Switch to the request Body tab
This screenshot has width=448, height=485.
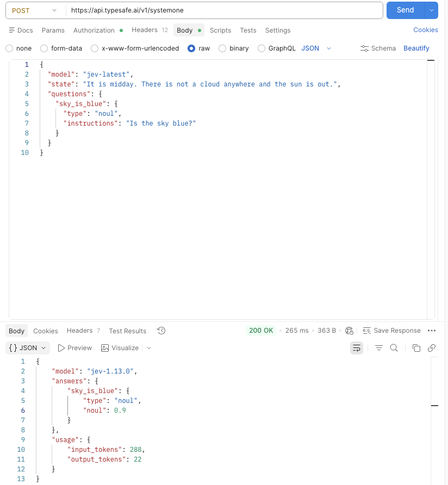[x=189, y=30]
